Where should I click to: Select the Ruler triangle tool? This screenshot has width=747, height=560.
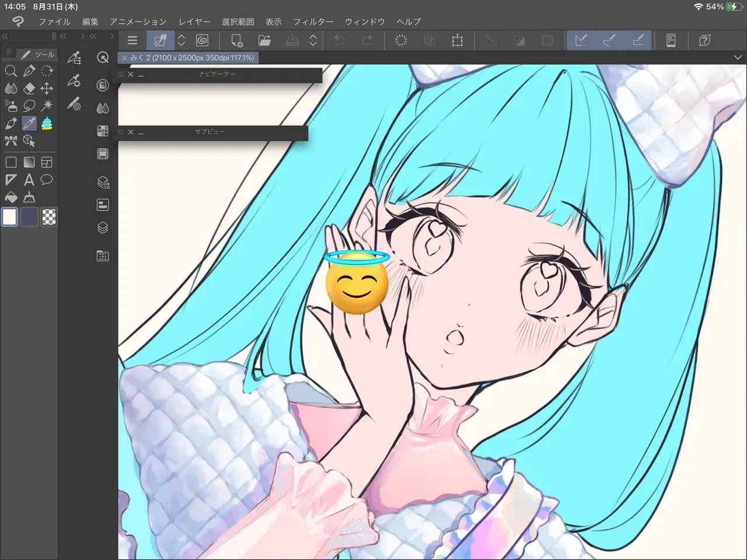(x=11, y=180)
